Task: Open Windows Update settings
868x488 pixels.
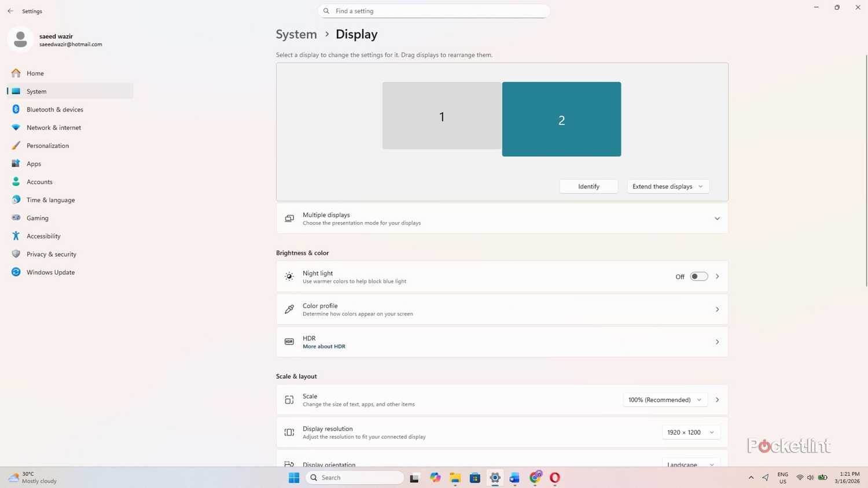Action: click(x=50, y=272)
